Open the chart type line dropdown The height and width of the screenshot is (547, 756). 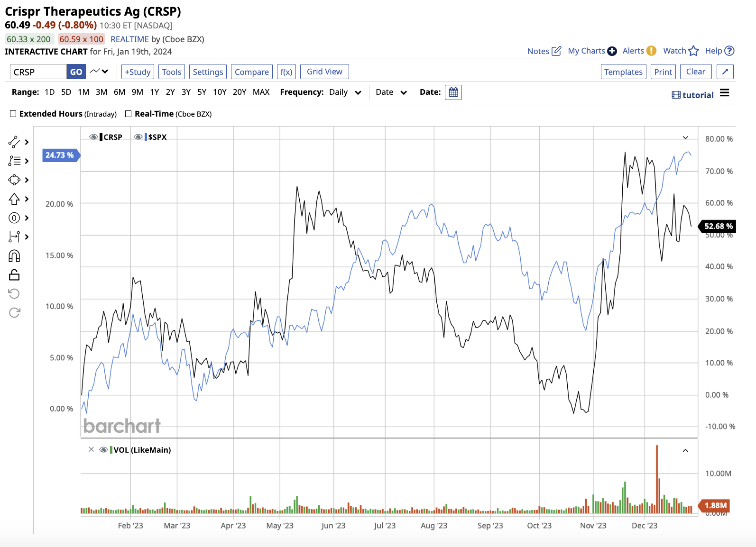100,72
